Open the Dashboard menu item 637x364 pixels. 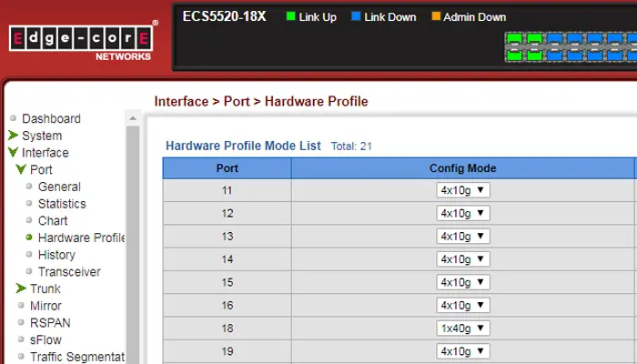click(51, 118)
